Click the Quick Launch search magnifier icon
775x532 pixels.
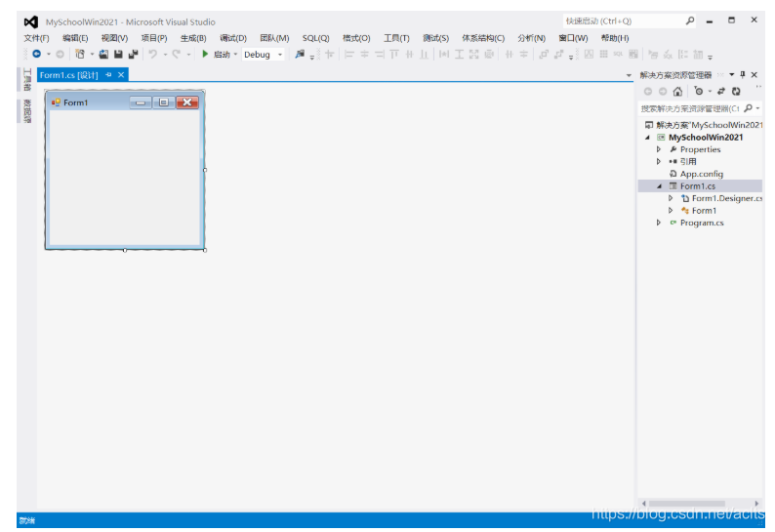click(690, 20)
